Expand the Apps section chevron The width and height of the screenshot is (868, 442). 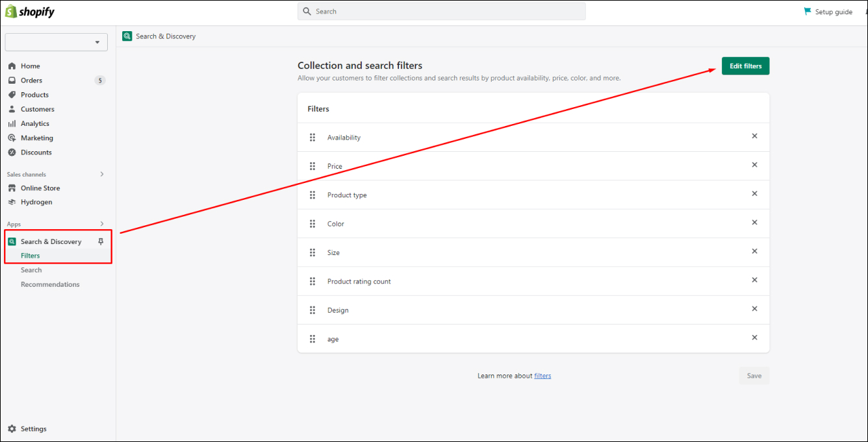coord(101,224)
